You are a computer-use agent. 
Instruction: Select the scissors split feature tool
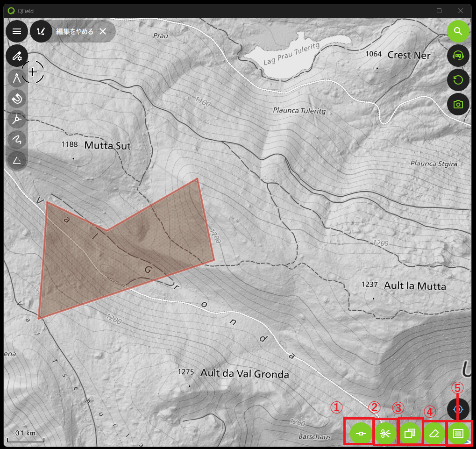click(x=385, y=434)
